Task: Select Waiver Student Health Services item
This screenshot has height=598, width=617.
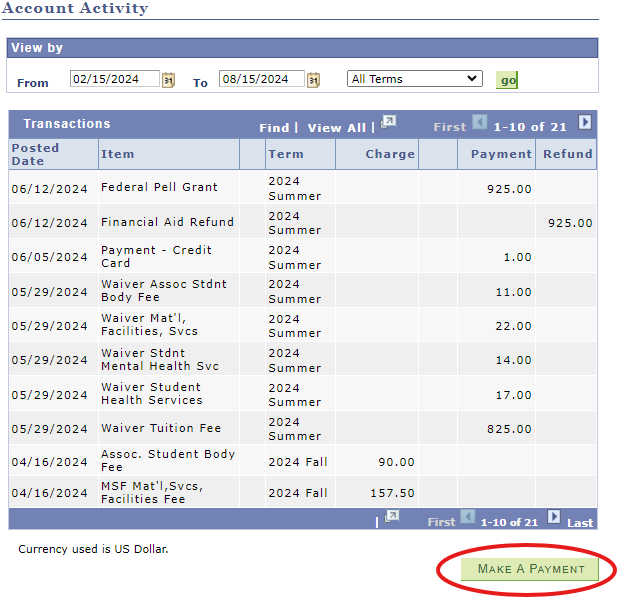Action: pos(151,393)
